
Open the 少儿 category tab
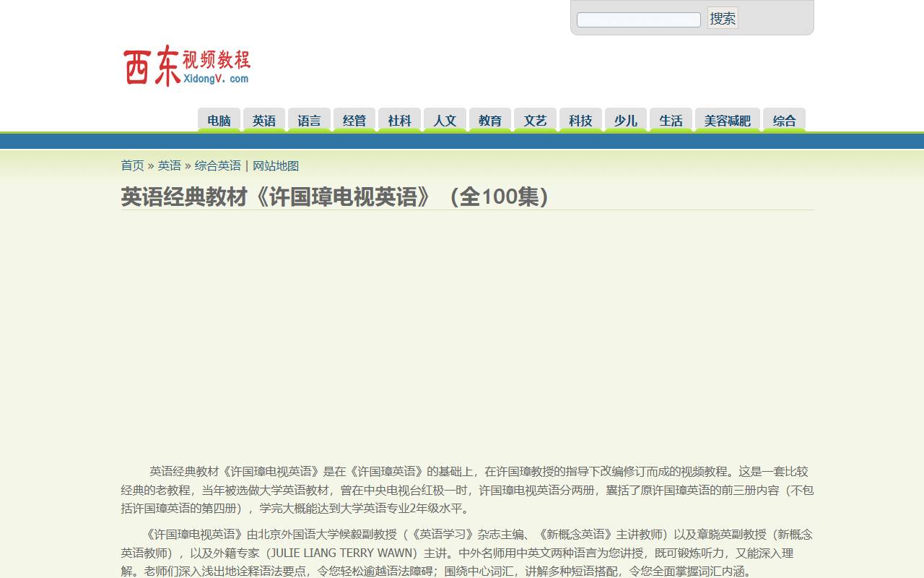pos(626,120)
